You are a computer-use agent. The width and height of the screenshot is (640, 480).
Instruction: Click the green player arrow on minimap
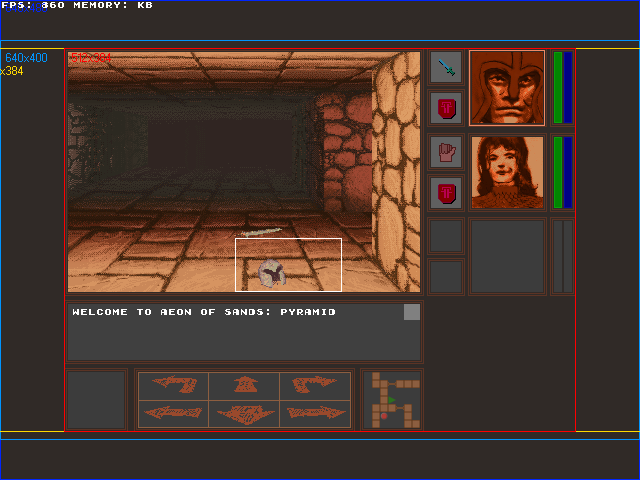(x=392, y=400)
